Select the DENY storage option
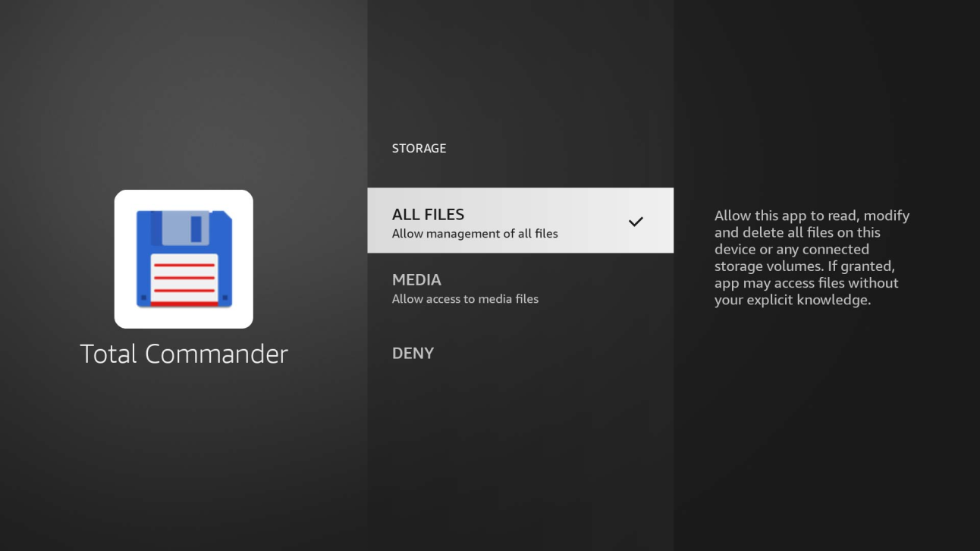Image resolution: width=980 pixels, height=551 pixels. [x=520, y=353]
